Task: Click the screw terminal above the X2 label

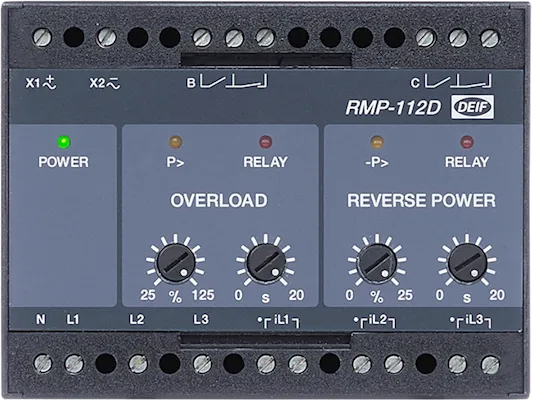Action: [106, 37]
